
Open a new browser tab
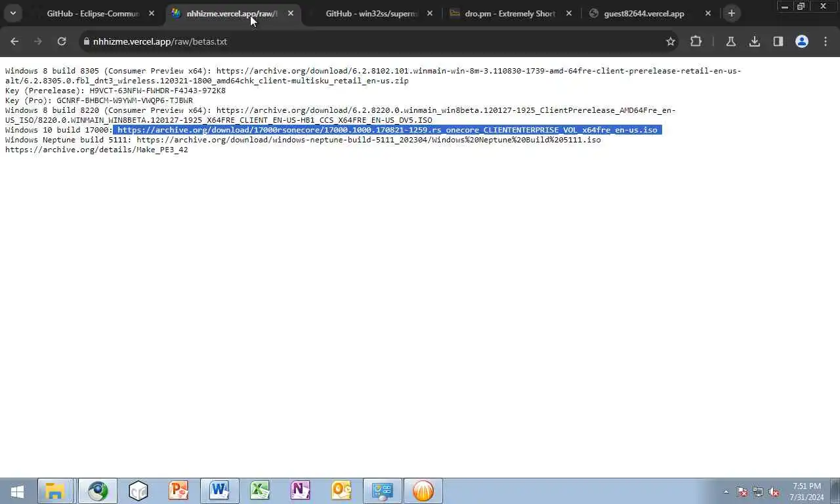tap(732, 13)
